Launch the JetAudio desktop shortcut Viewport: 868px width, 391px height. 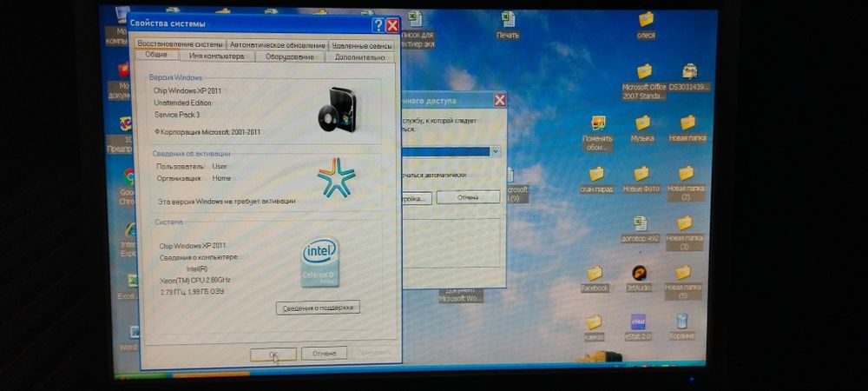click(x=640, y=273)
